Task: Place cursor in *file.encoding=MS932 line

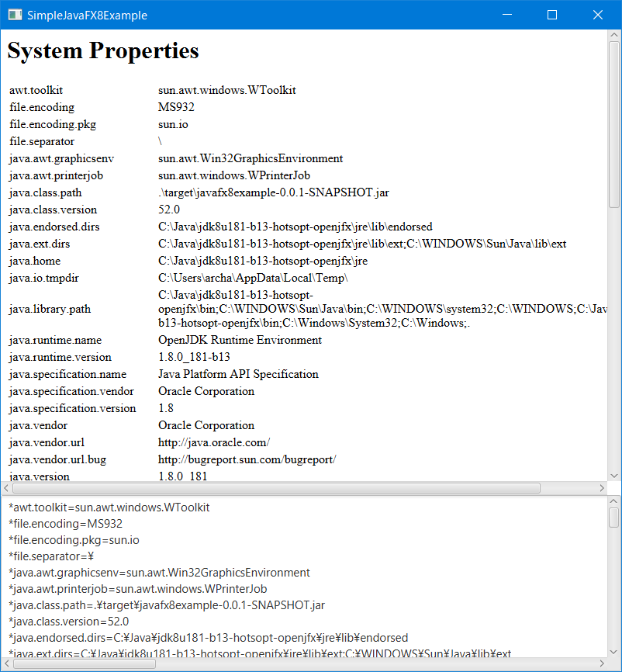Action: (66, 524)
